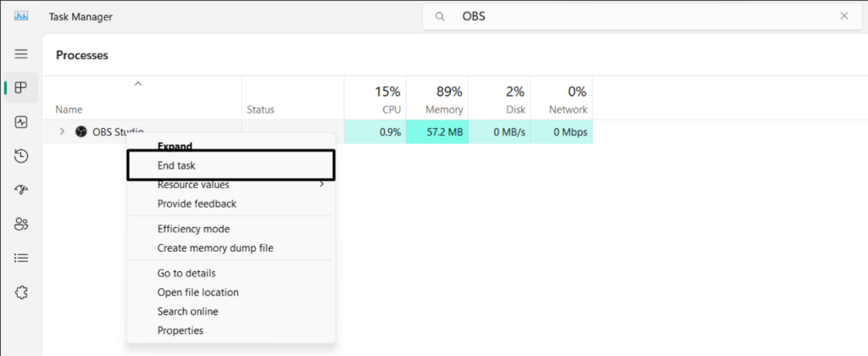Select the Processes sidebar icon
Screen dimensions: 868x356
pos(21,87)
